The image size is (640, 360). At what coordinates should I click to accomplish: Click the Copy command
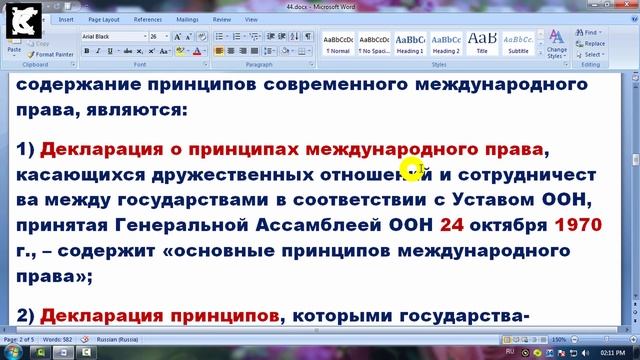pos(39,43)
